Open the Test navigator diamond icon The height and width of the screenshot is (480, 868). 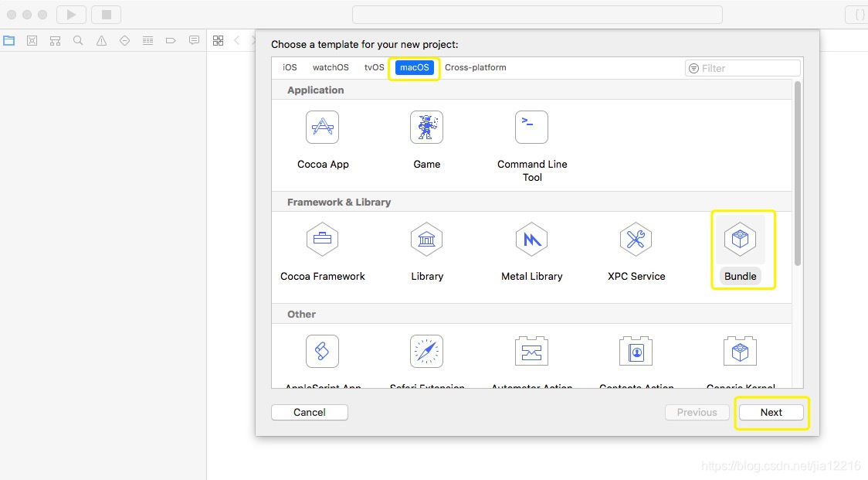pos(124,40)
